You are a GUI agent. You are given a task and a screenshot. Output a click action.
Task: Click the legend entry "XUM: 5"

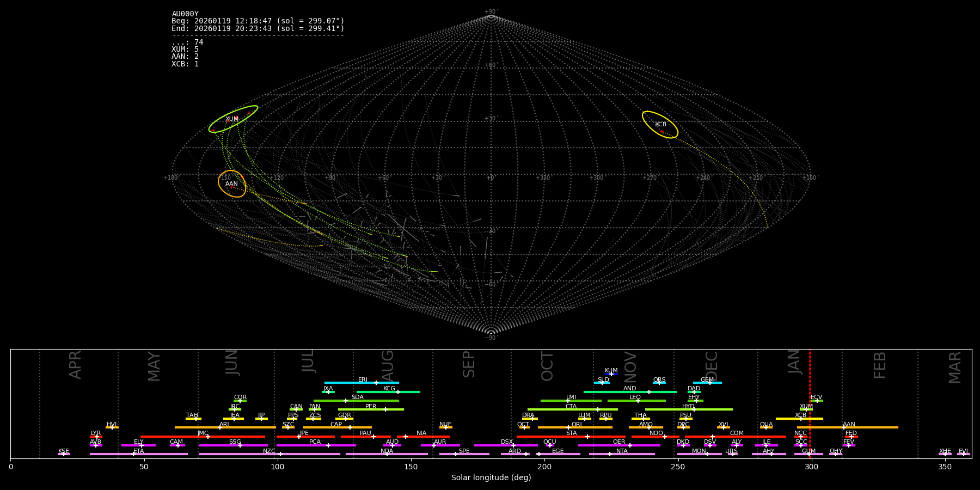tap(185, 50)
